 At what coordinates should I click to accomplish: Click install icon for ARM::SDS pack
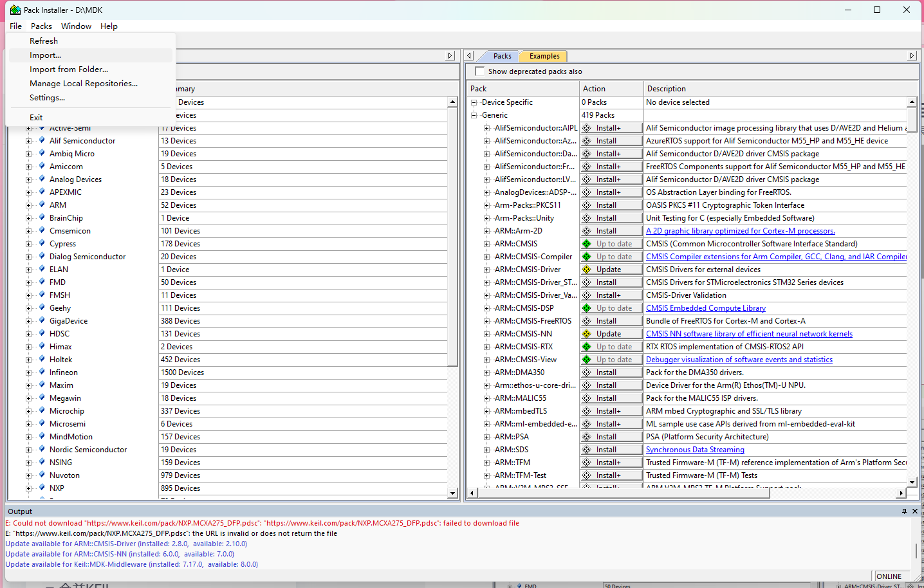point(587,450)
